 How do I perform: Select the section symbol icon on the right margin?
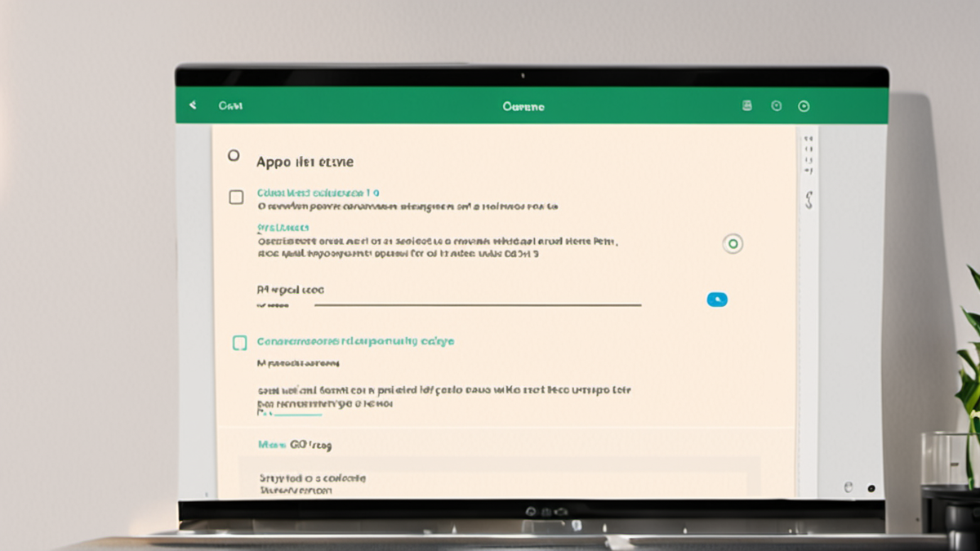pos(809,200)
